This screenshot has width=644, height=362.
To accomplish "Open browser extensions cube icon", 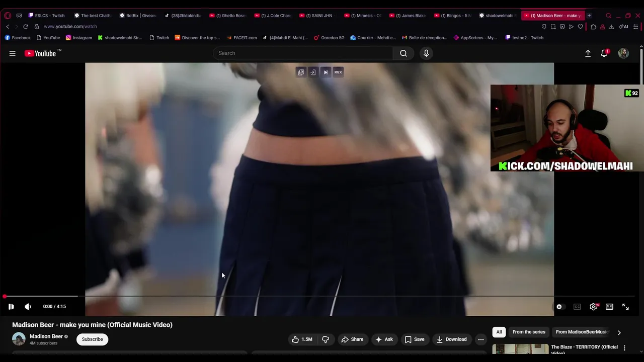I will [594, 27].
